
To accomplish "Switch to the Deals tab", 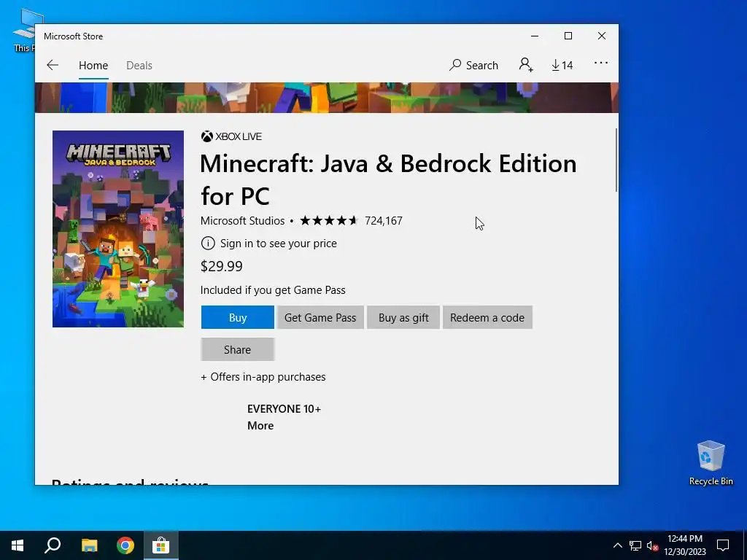I will (x=139, y=65).
